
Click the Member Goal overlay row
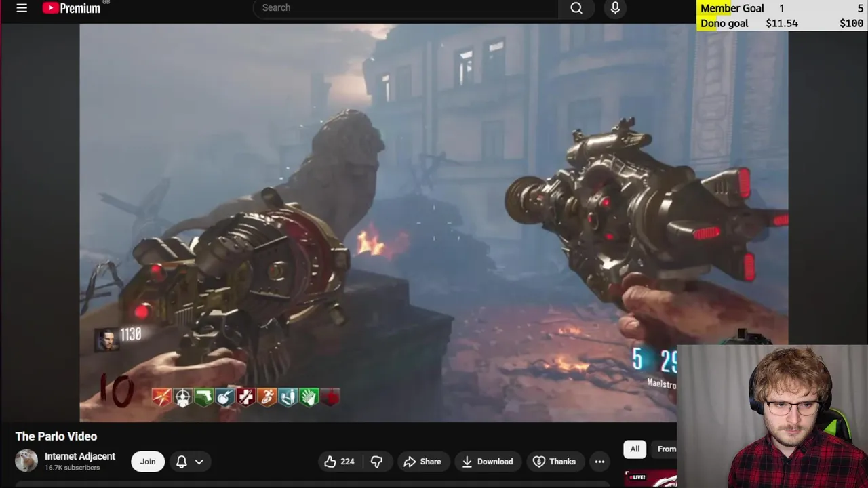point(782,8)
